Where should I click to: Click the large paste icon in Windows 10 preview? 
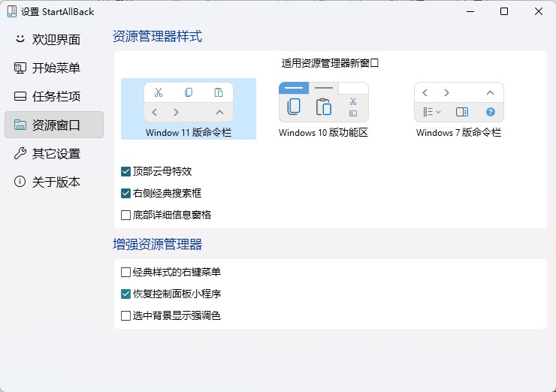point(324,107)
